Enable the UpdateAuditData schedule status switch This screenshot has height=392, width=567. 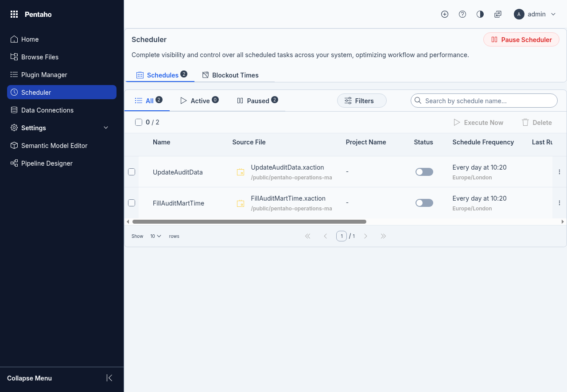pyautogui.click(x=424, y=172)
